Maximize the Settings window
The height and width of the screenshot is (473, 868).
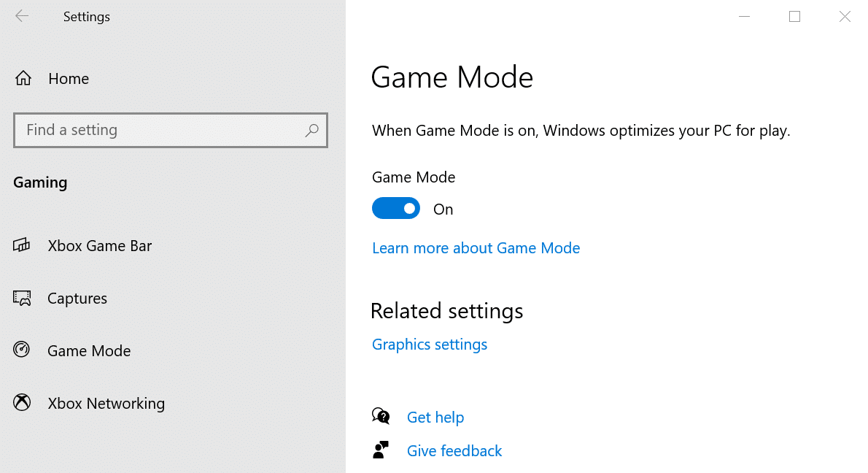[794, 17]
